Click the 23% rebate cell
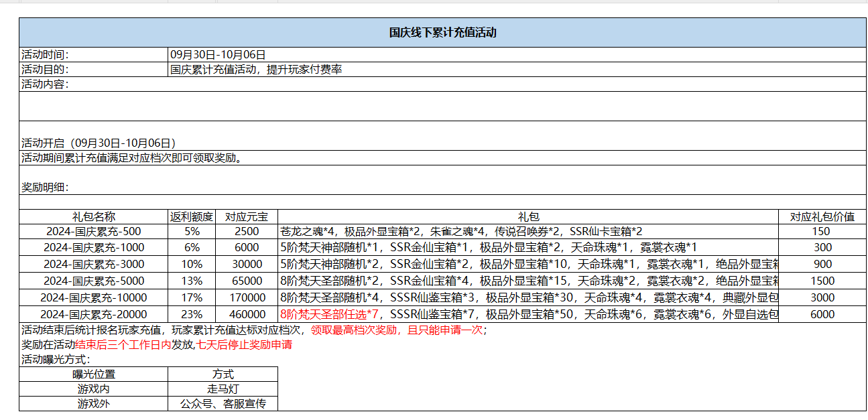 pyautogui.click(x=192, y=314)
